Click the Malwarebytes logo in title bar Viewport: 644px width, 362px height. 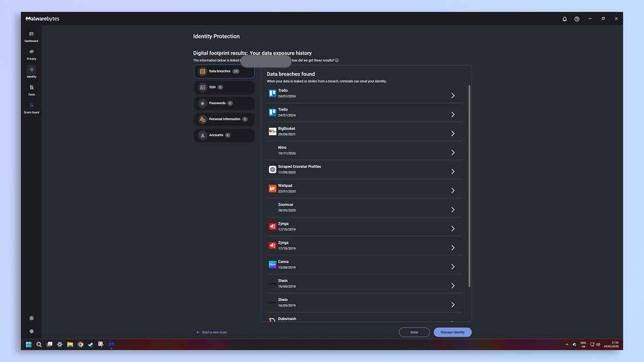pyautogui.click(x=42, y=19)
